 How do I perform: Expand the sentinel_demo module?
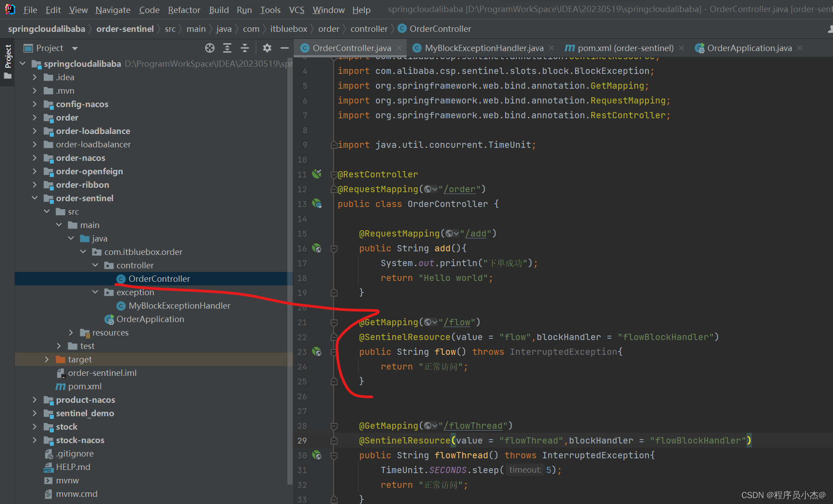point(35,413)
